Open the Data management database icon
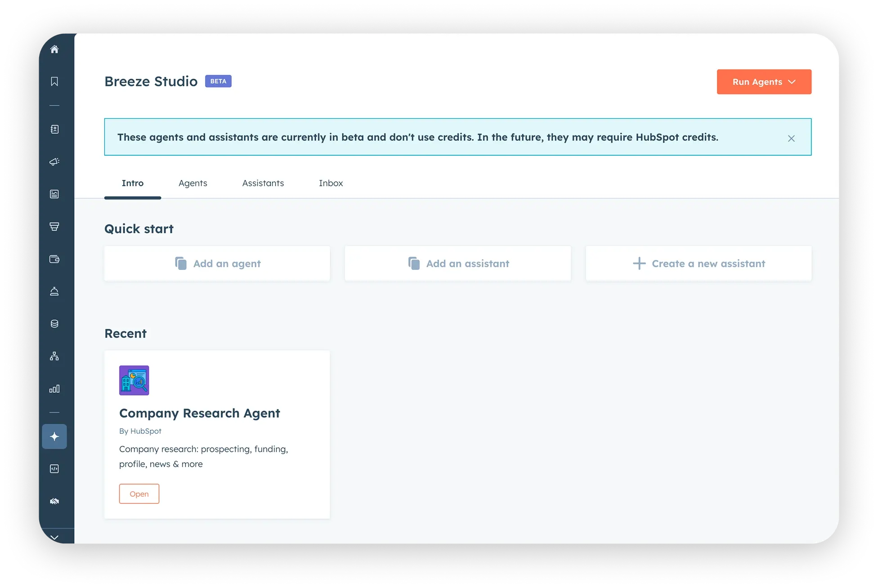Screen dimensions: 878x588 point(54,324)
